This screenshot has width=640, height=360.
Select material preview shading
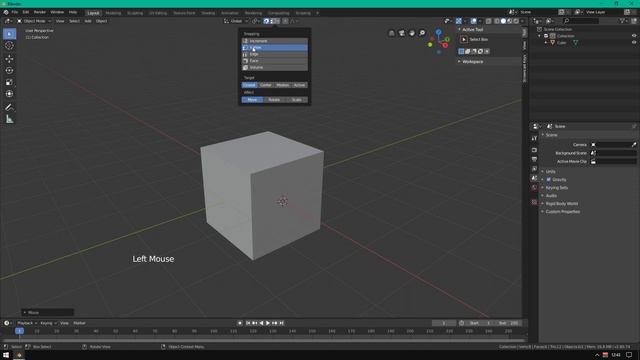(510, 21)
